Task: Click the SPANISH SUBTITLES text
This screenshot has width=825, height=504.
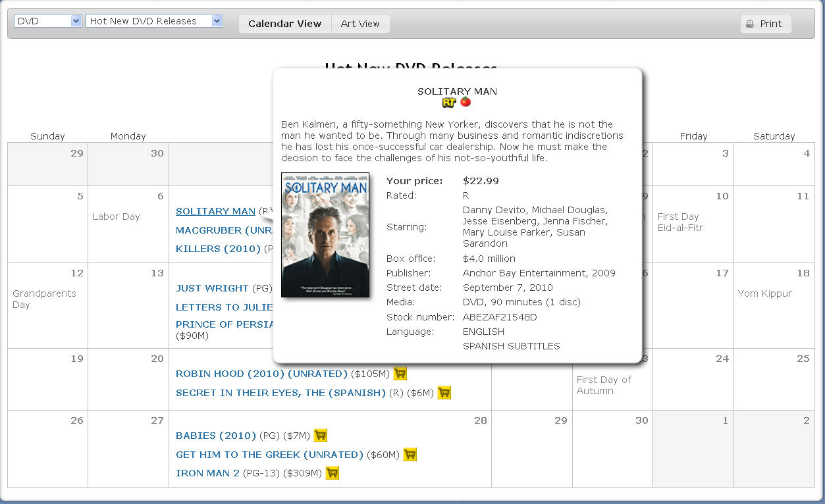Action: [x=512, y=346]
